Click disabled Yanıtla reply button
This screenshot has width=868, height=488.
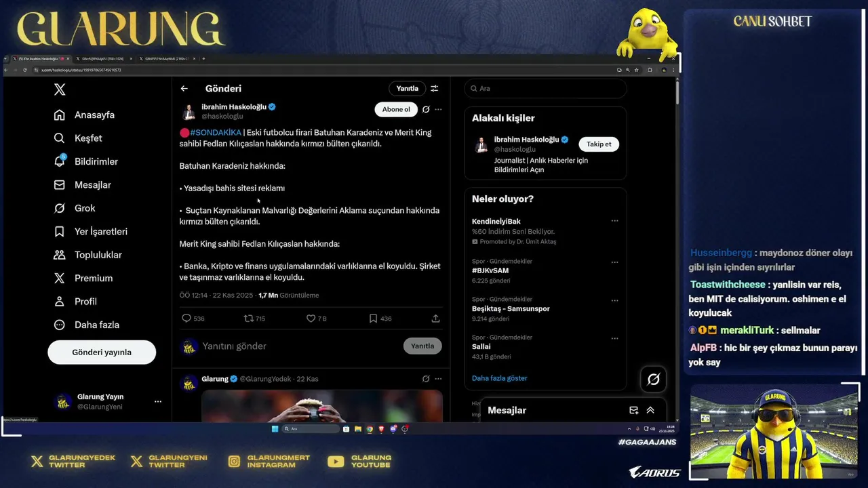coord(422,346)
